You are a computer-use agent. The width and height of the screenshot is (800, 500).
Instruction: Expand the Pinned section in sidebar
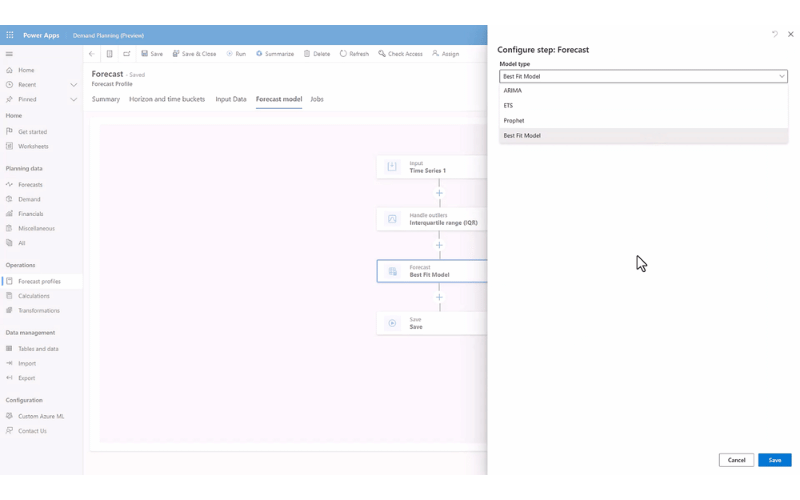[73, 99]
